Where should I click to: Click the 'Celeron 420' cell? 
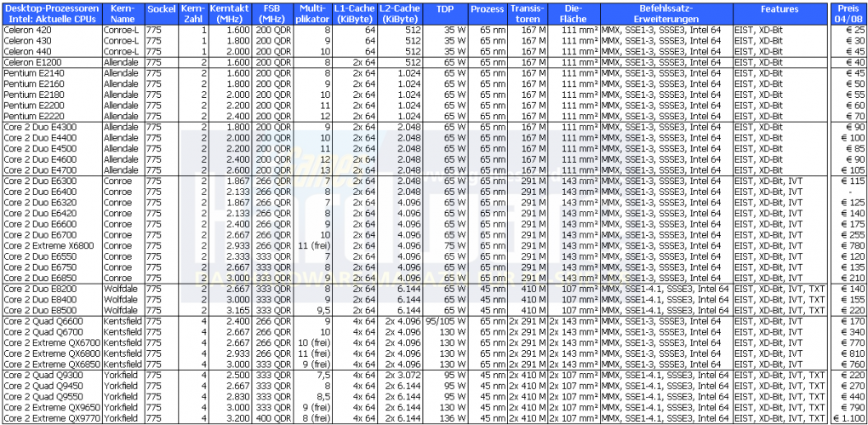(x=53, y=30)
